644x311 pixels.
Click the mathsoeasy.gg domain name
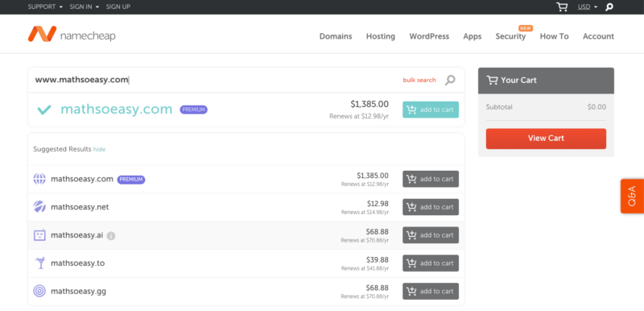(x=78, y=292)
